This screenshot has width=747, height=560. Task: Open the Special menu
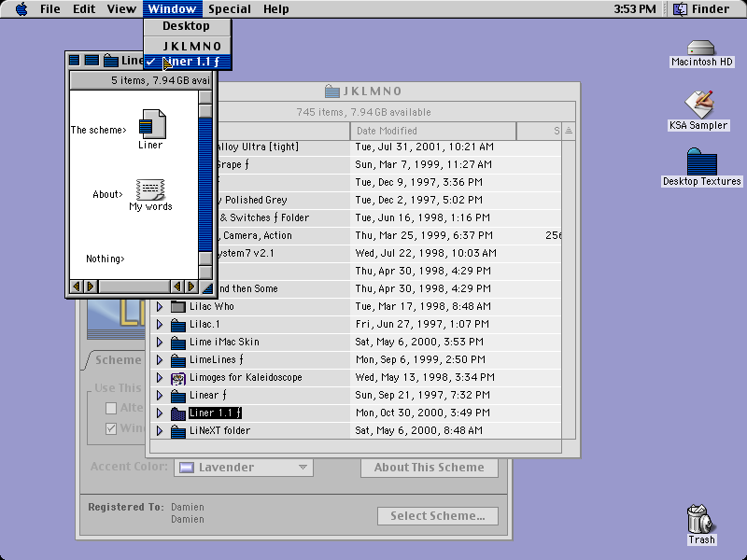(230, 9)
